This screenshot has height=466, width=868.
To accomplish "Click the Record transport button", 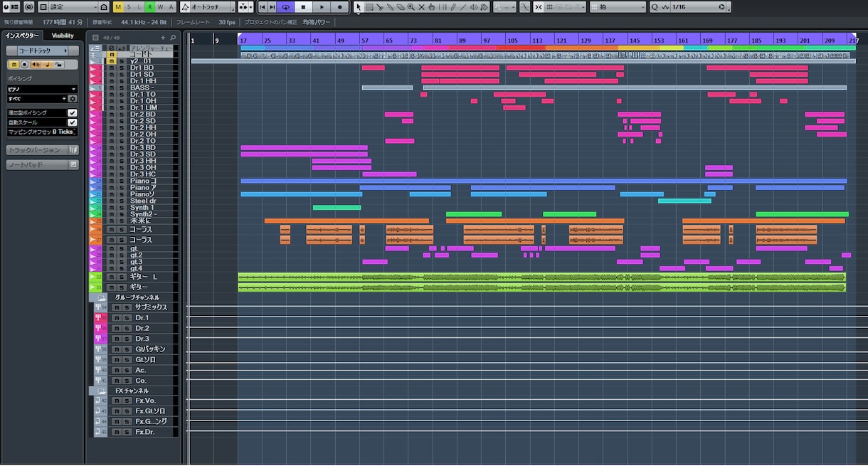I will tap(339, 6).
